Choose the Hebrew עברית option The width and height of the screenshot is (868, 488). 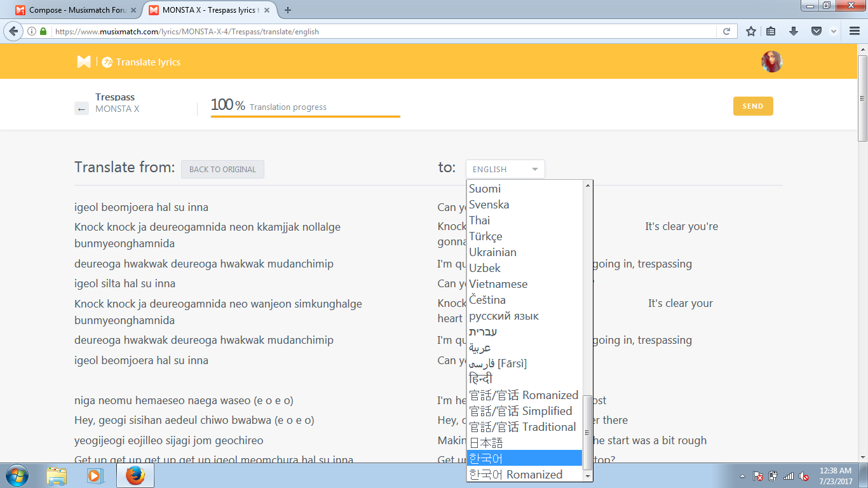pos(525,332)
